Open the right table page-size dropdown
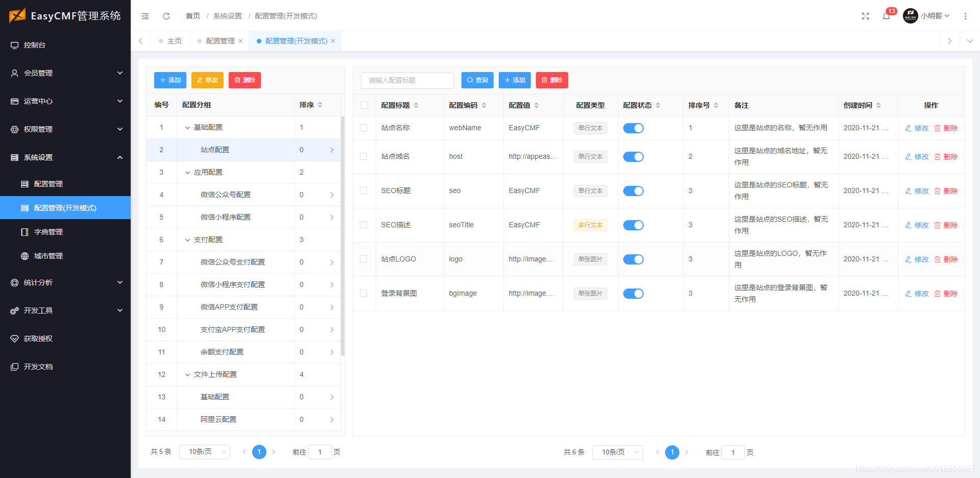Screen dimensions: 980x478 [x=617, y=452]
